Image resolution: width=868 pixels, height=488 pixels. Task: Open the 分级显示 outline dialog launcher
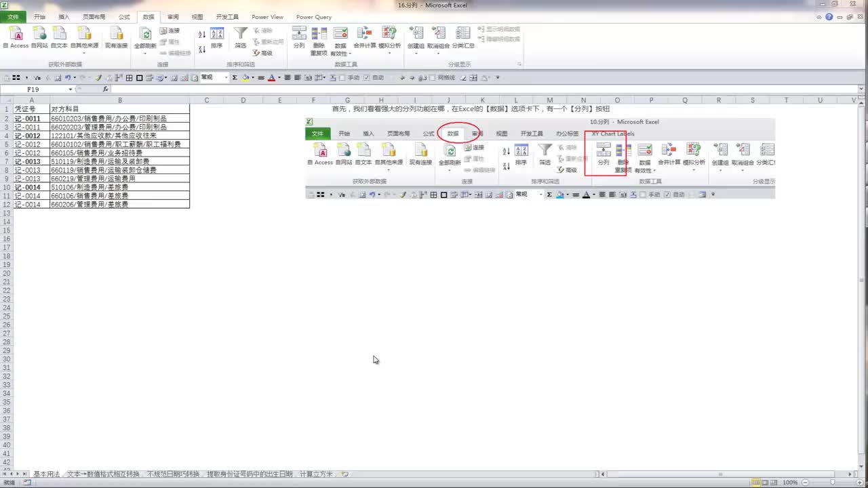click(519, 64)
